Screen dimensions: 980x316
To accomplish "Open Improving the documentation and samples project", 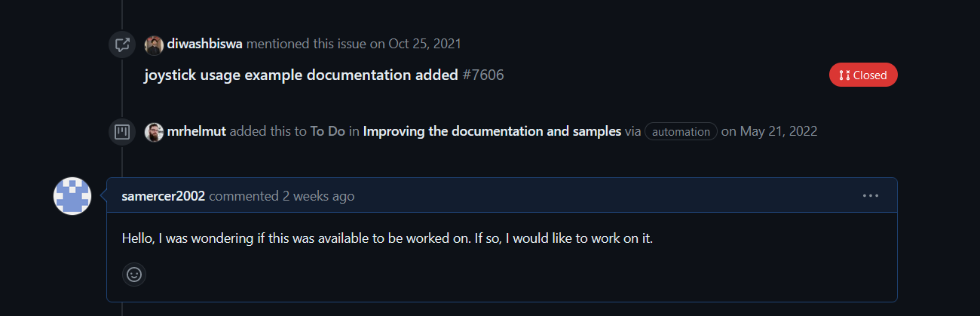I will coord(492,131).
